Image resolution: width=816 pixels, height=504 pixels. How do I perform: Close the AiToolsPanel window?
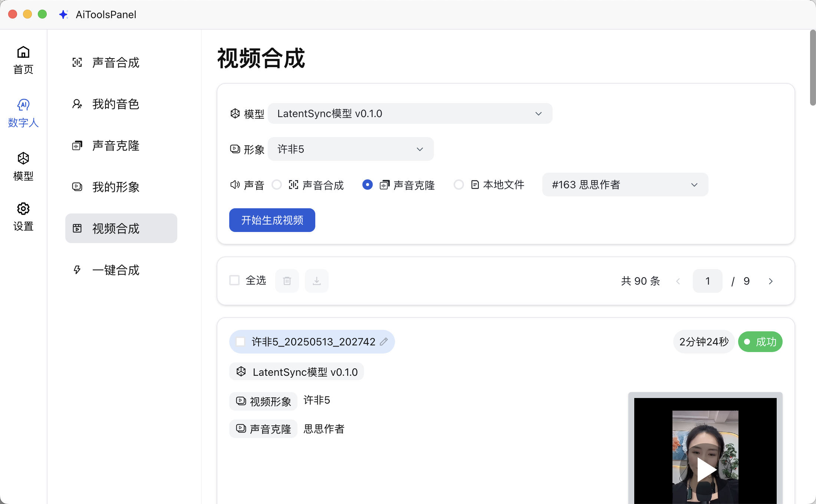[13, 14]
